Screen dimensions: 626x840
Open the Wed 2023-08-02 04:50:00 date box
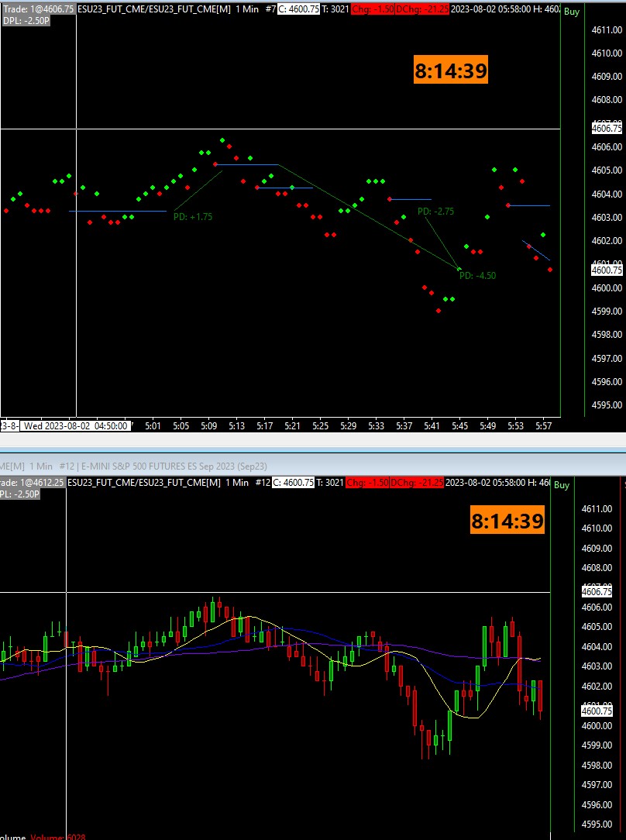(74, 425)
